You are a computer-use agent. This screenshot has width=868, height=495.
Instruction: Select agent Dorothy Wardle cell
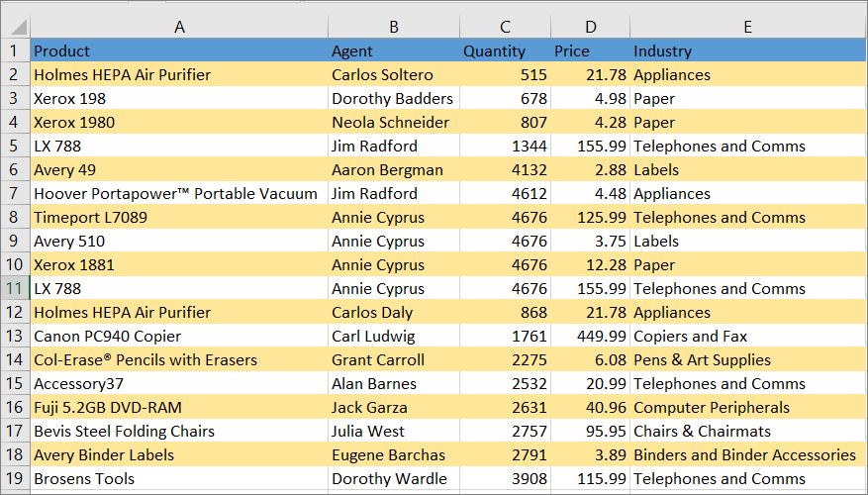click(394, 478)
